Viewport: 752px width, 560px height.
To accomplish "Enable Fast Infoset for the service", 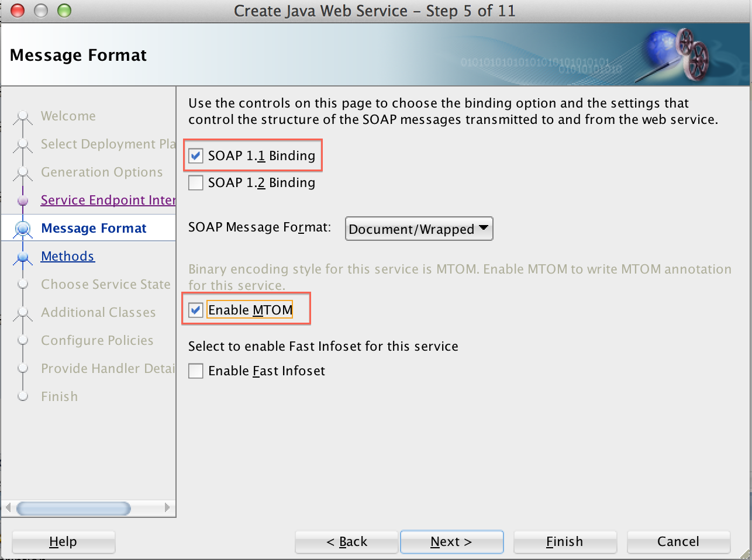I will coord(195,371).
